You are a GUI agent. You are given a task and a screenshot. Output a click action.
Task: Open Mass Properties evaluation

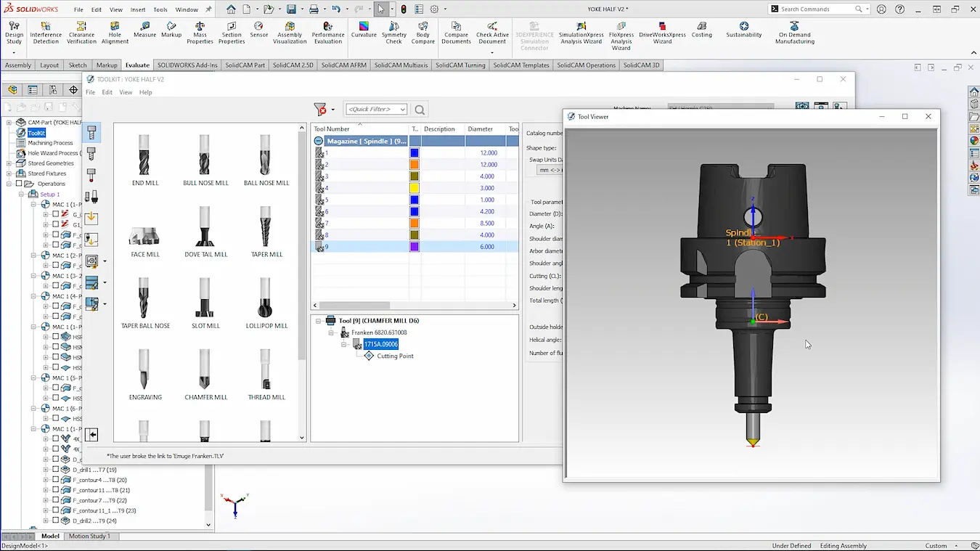(x=200, y=33)
